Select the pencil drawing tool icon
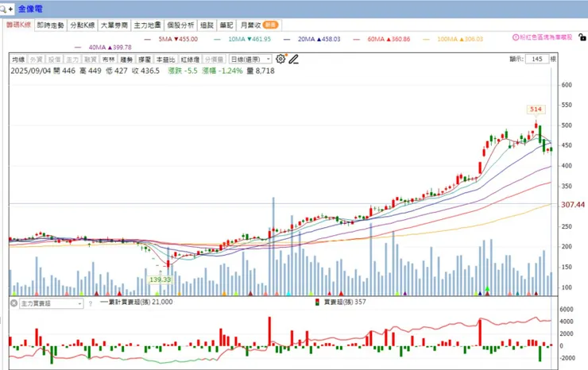The image size is (588, 370). point(294,60)
